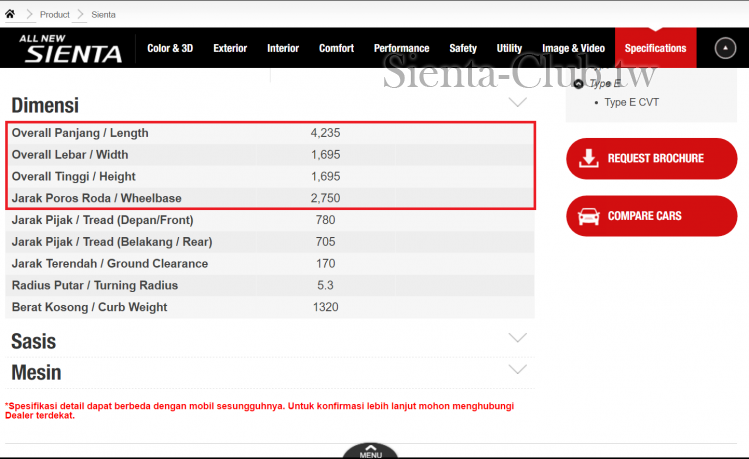749x459 pixels.
Task: Click the round arrow icon beside Type E
Action: click(x=579, y=84)
